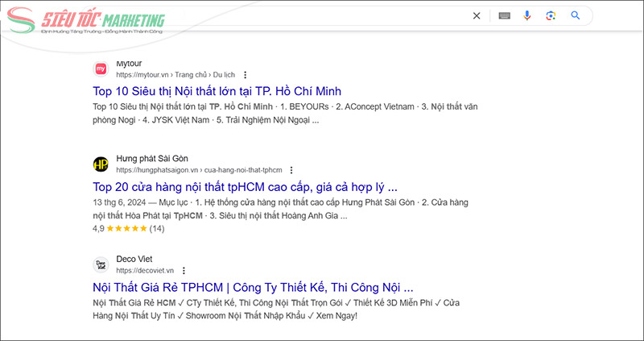Click the Mytour snippet mentioning BEYOURs
644x341 pixels.
(x=285, y=114)
